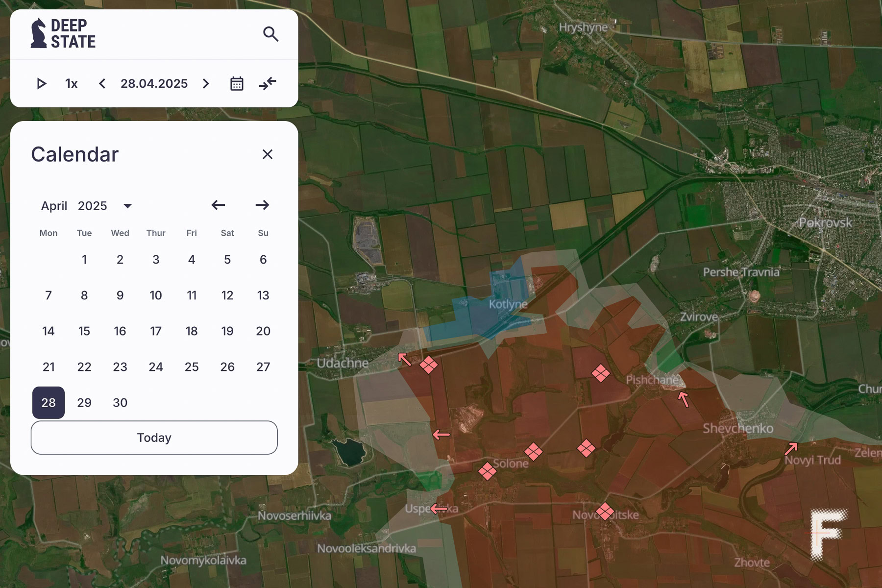This screenshot has height=588, width=882.
Task: Go to previous month with left arrow
Action: pyautogui.click(x=218, y=205)
